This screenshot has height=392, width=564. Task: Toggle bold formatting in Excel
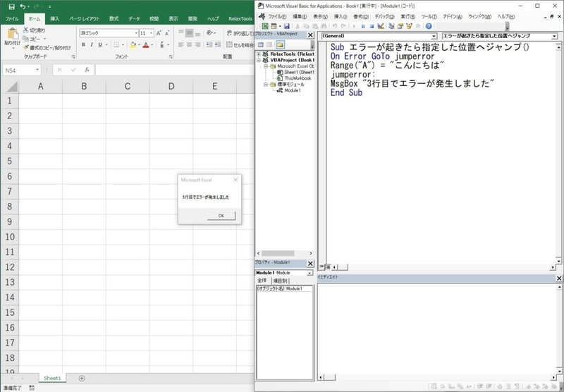83,44
